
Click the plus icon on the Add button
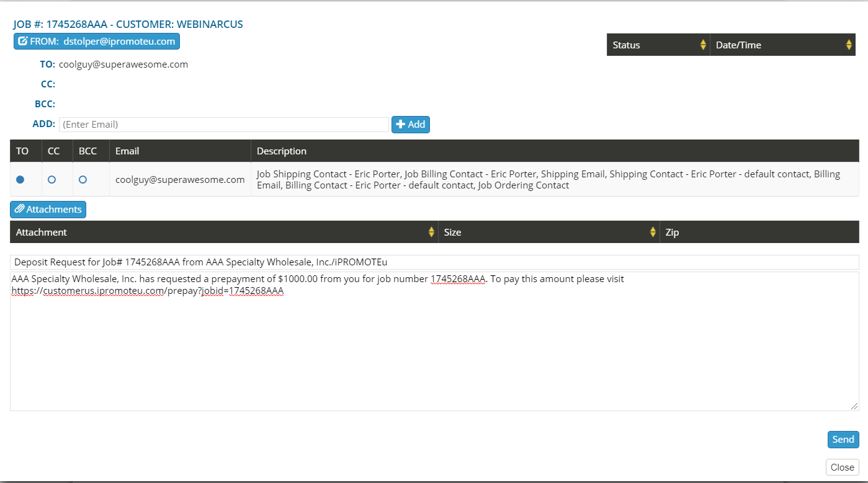click(x=400, y=125)
